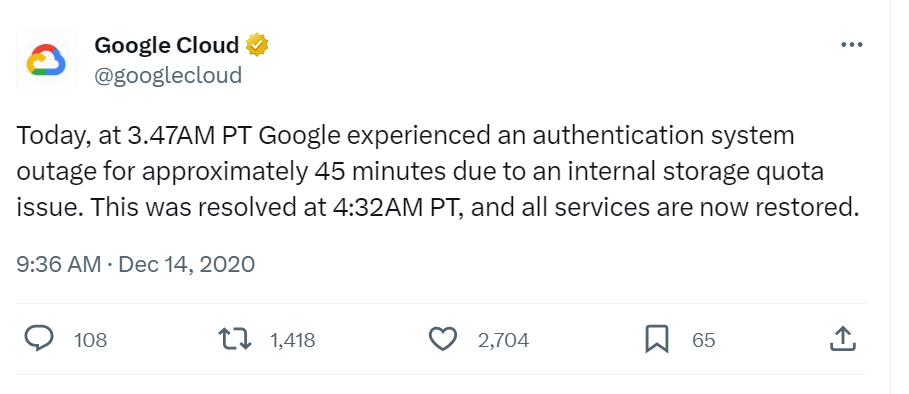This screenshot has width=909, height=394.
Task: Click the Google Cloud display name
Action: [166, 45]
